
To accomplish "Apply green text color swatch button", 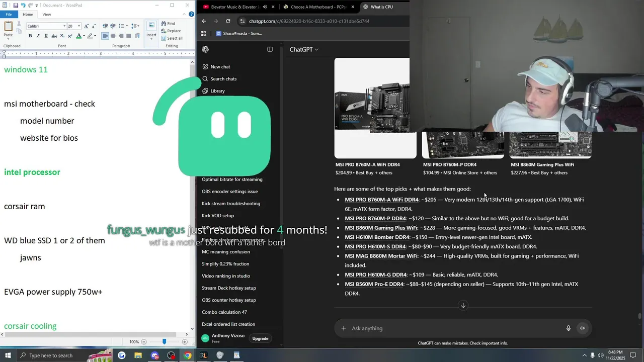I will pyautogui.click(x=78, y=36).
